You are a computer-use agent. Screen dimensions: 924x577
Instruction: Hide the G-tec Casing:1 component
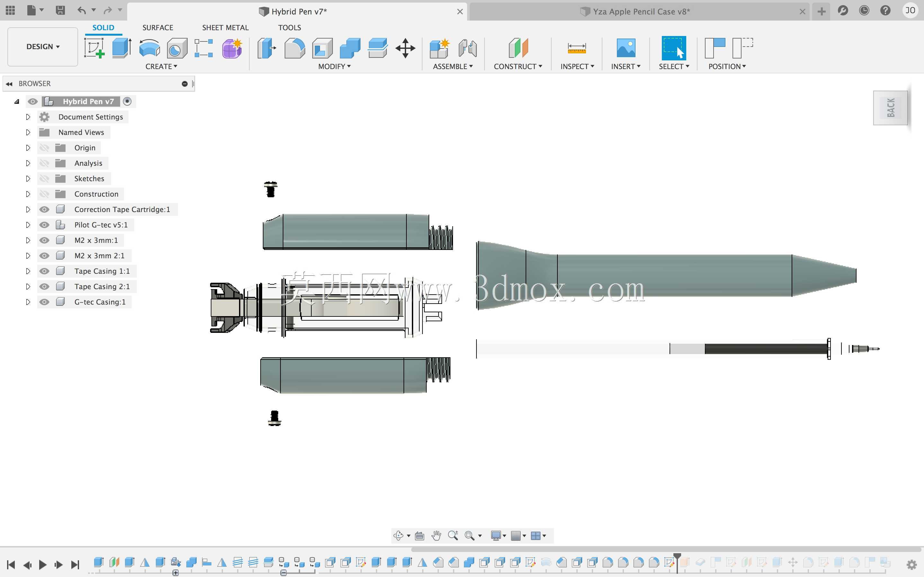[x=44, y=302]
